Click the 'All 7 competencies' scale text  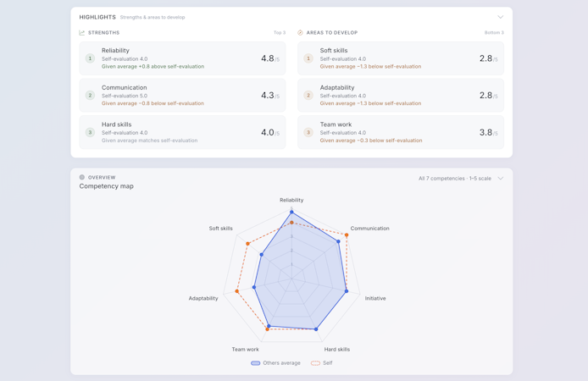(455, 179)
